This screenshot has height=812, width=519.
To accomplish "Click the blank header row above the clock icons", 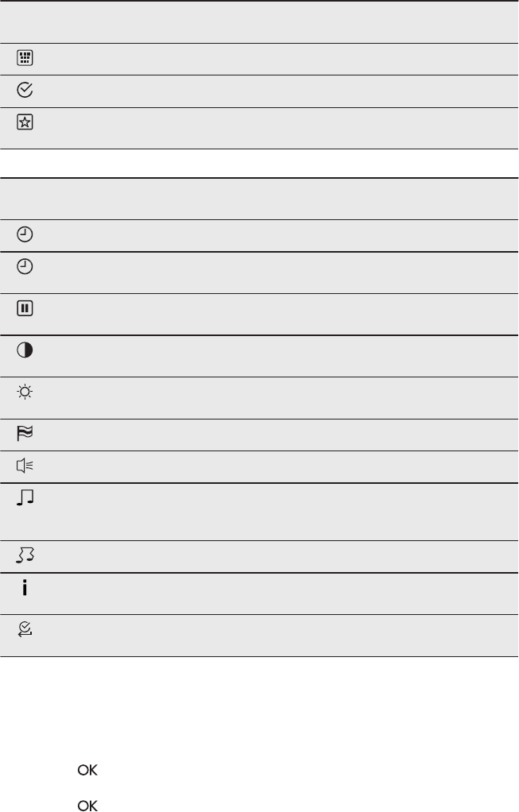I will tap(259, 199).
